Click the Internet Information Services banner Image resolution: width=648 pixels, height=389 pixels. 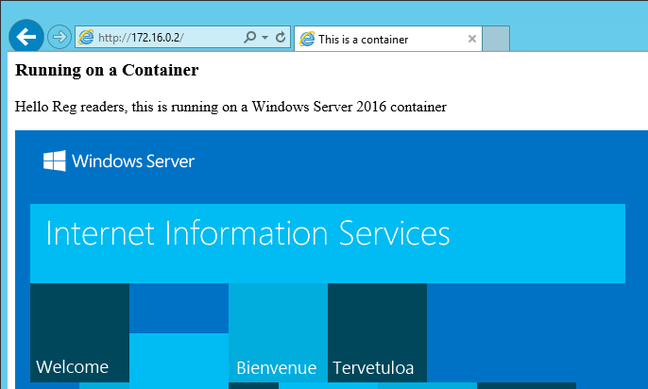[x=327, y=243]
